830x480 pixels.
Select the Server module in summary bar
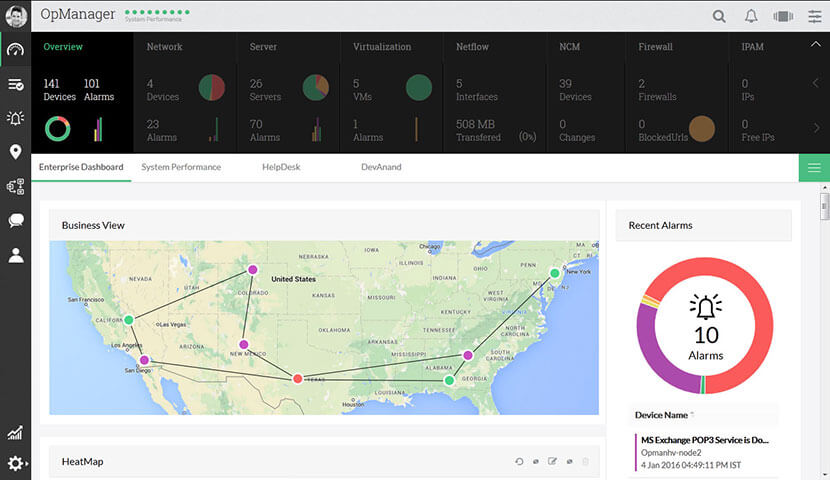[264, 47]
